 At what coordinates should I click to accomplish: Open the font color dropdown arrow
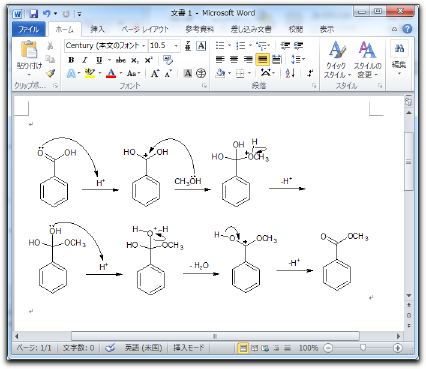121,73
